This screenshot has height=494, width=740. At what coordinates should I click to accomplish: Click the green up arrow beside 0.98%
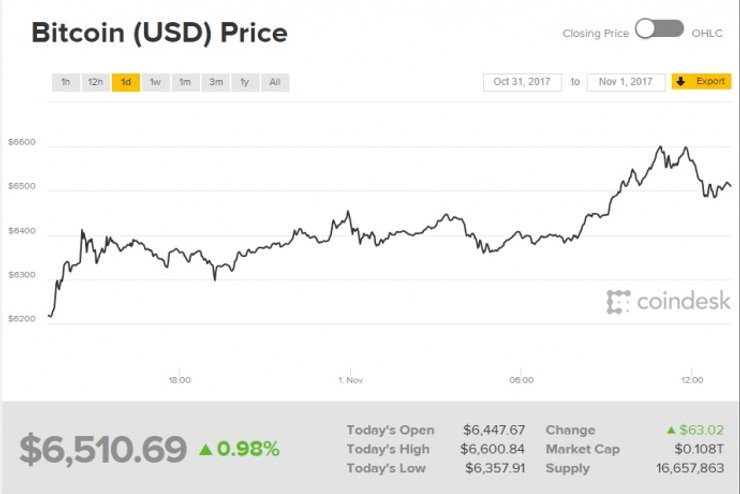point(205,450)
